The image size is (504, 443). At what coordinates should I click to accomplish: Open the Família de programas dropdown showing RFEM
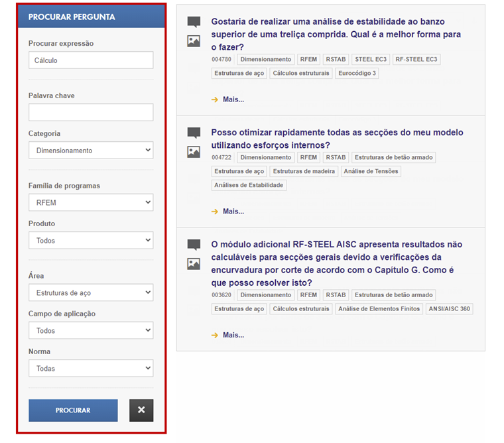click(91, 202)
